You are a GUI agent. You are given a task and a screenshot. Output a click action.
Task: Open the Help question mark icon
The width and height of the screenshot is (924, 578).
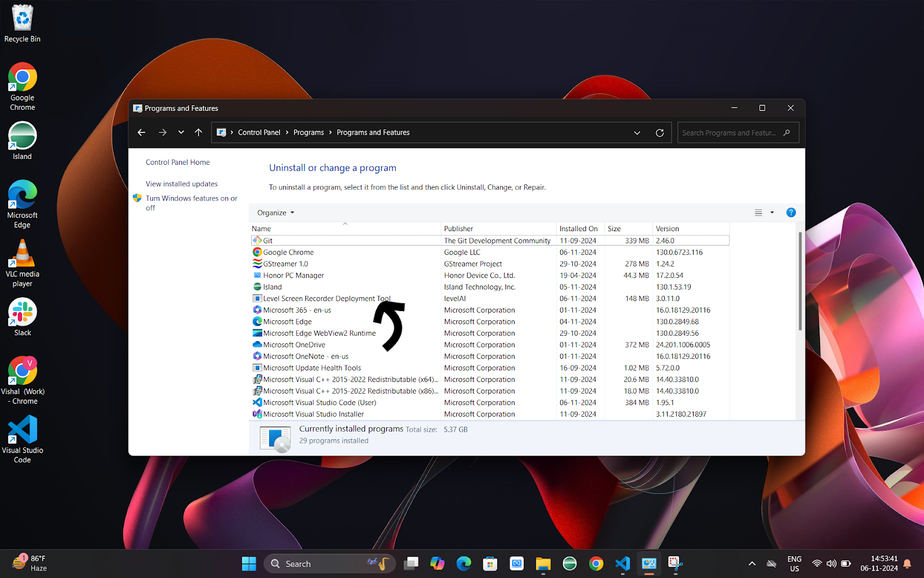[x=791, y=213]
